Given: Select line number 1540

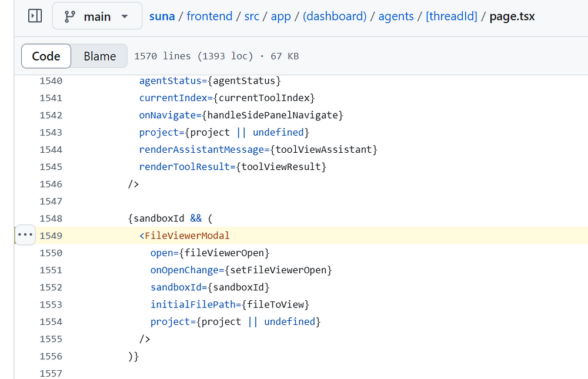Looking at the screenshot, I should pyautogui.click(x=51, y=81).
